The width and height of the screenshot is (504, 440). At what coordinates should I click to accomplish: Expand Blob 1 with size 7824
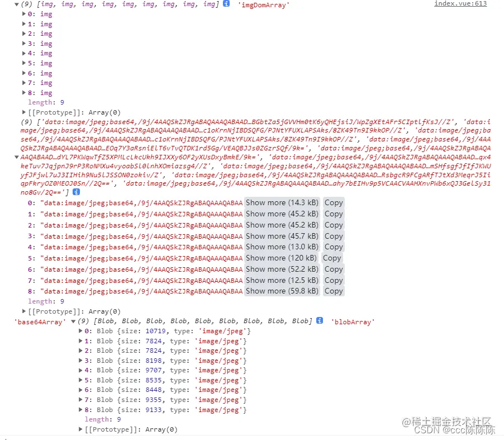(80, 341)
